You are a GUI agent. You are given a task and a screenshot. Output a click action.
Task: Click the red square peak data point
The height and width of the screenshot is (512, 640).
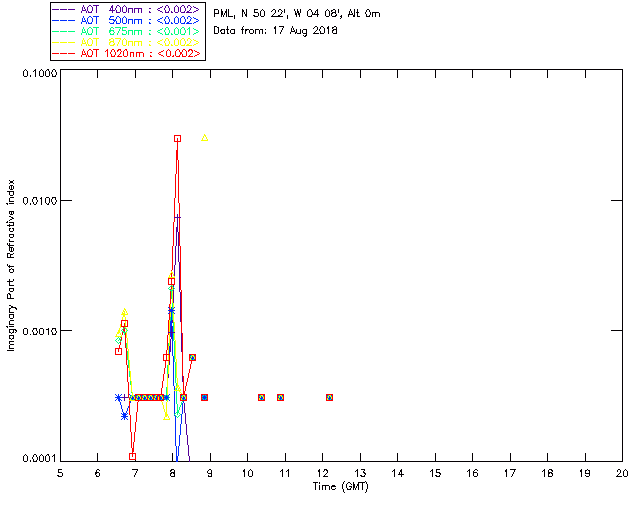pos(178,139)
